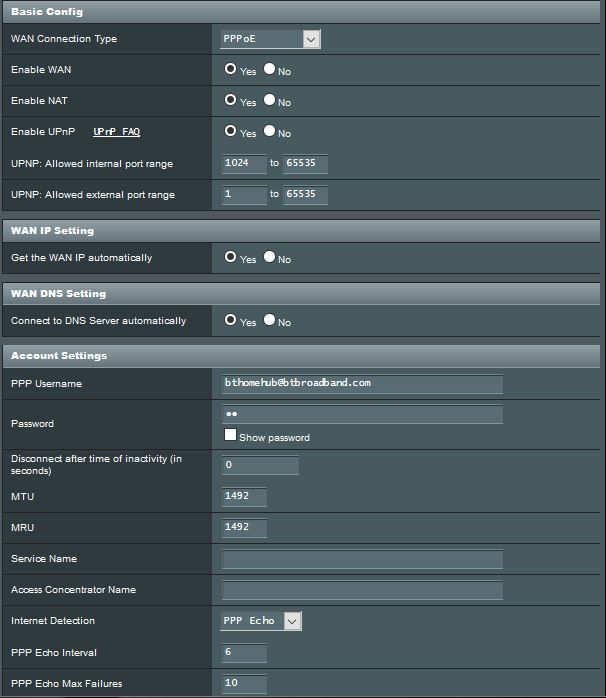606x698 pixels.
Task: Click the Internet Detection label
Action: pyautogui.click(x=53, y=621)
